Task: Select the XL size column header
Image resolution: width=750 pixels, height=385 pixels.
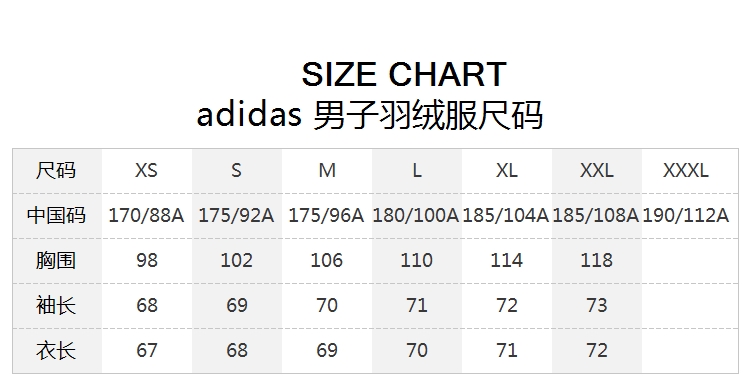Action: click(507, 170)
